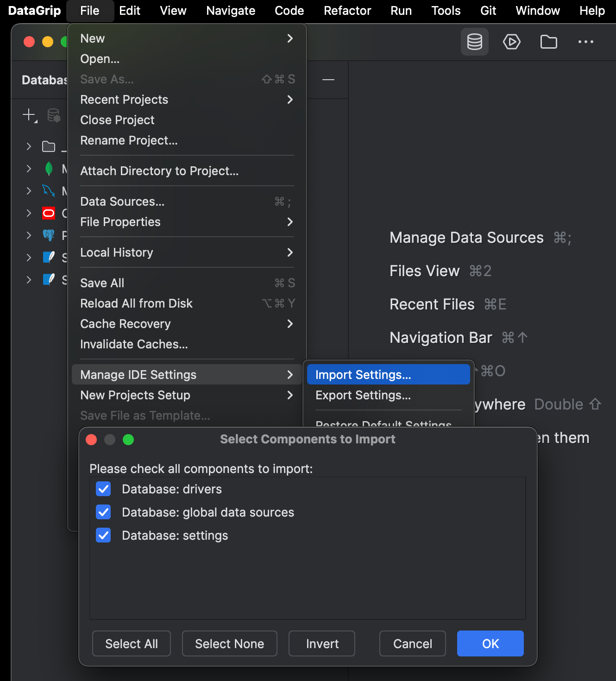Choose Export Settings from the submenu
This screenshot has width=616, height=681.
(x=363, y=395)
